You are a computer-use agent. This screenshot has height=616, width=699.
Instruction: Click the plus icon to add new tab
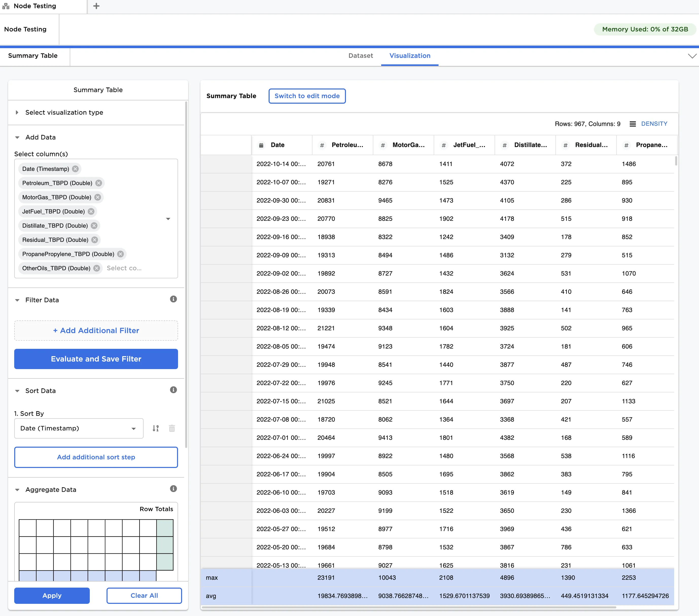click(x=96, y=6)
